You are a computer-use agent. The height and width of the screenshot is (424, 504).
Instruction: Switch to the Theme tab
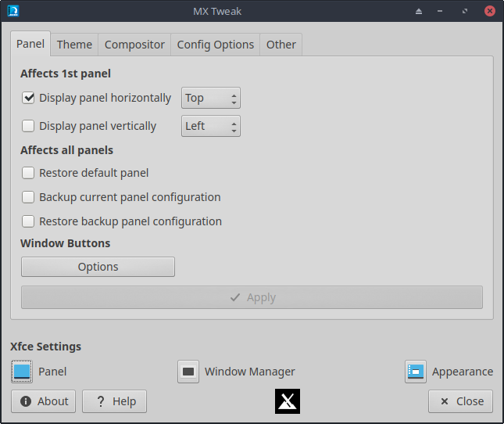(74, 45)
